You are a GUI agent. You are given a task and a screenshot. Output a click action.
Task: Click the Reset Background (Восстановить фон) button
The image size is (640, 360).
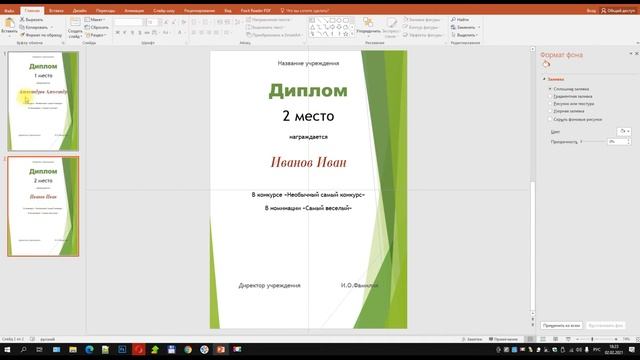(605, 325)
